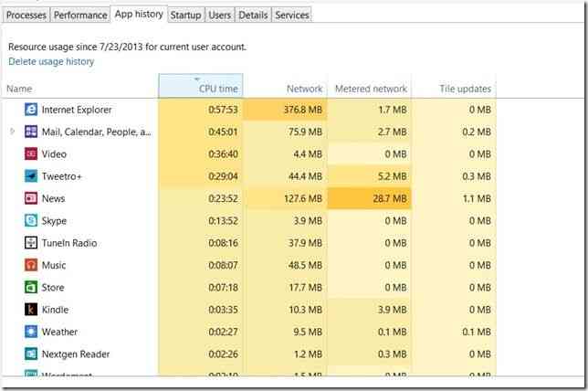588x391 pixels.
Task: Click the Store app icon
Action: 31,287
